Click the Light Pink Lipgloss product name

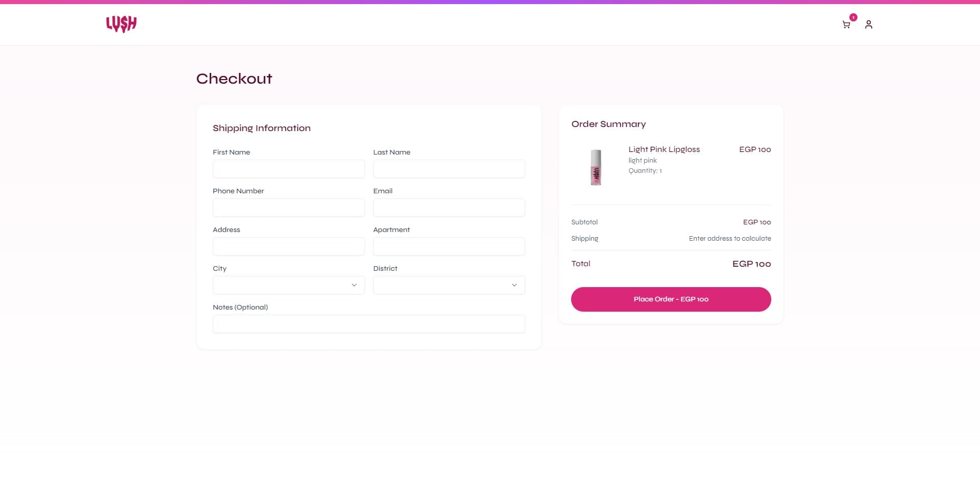tap(664, 149)
